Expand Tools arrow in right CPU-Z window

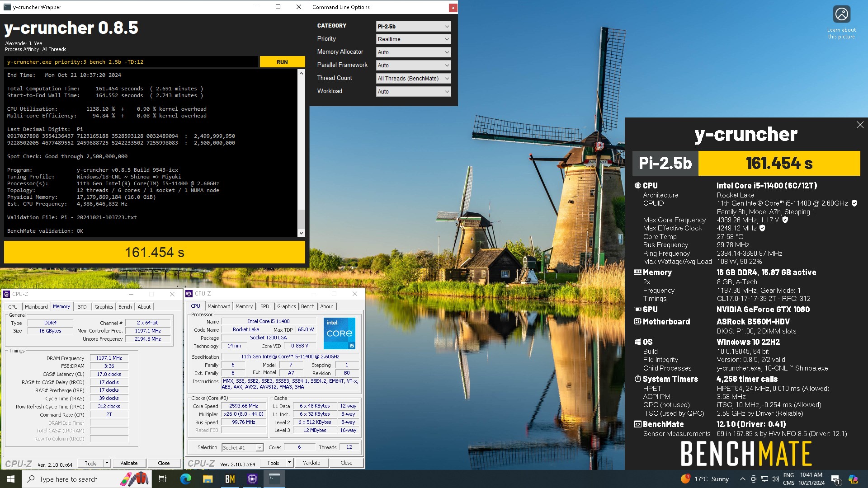point(290,463)
